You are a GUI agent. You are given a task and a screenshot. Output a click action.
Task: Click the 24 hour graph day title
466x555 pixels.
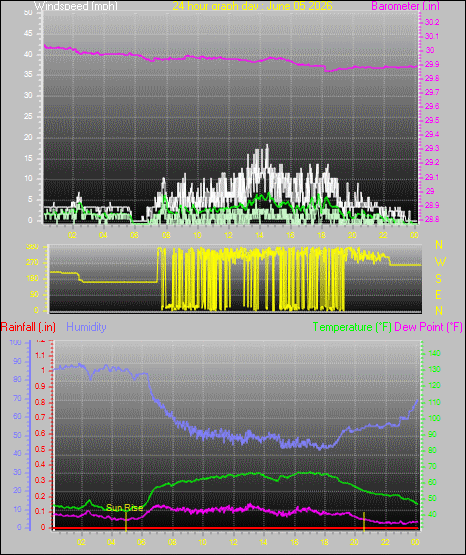coord(252,6)
